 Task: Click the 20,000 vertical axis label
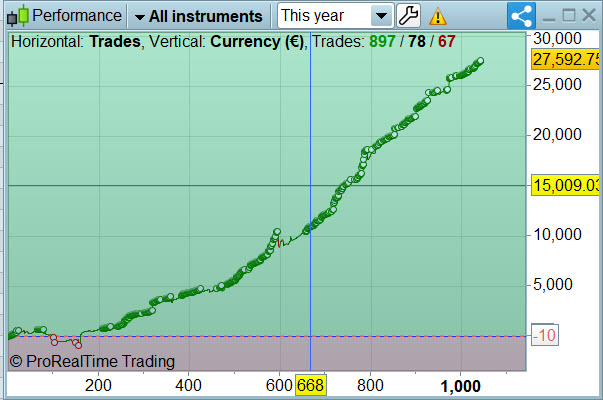(x=557, y=135)
